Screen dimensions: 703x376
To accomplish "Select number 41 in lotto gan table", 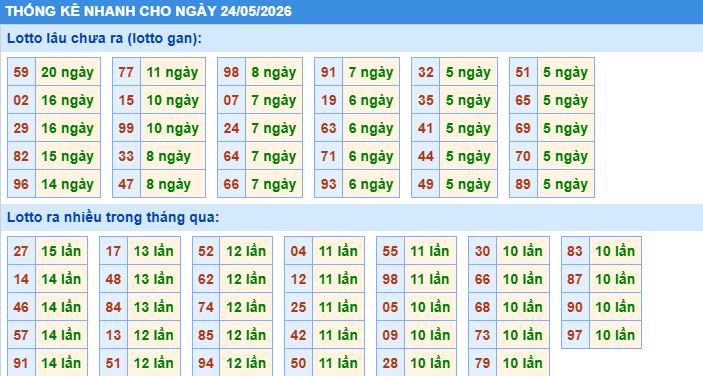I will tap(425, 128).
